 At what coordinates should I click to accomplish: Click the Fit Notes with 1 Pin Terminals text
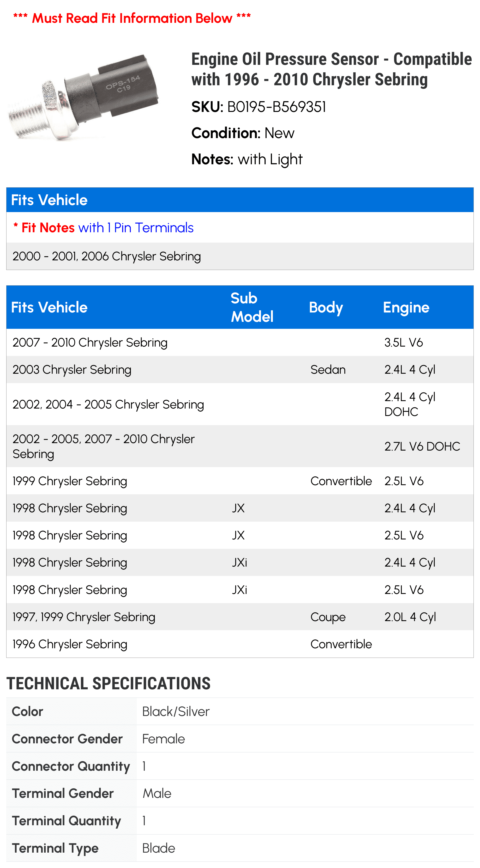coord(103,228)
